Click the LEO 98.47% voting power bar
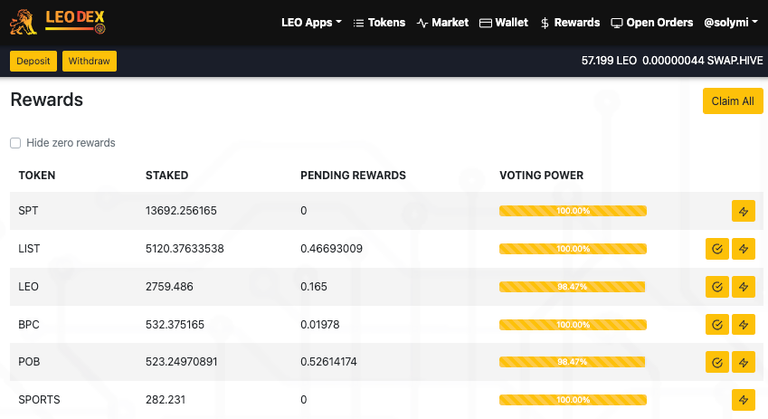 pyautogui.click(x=573, y=287)
